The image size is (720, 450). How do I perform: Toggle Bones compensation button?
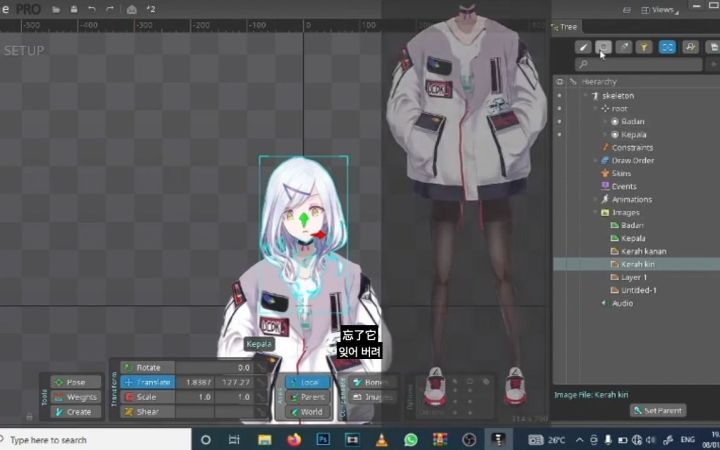click(373, 382)
